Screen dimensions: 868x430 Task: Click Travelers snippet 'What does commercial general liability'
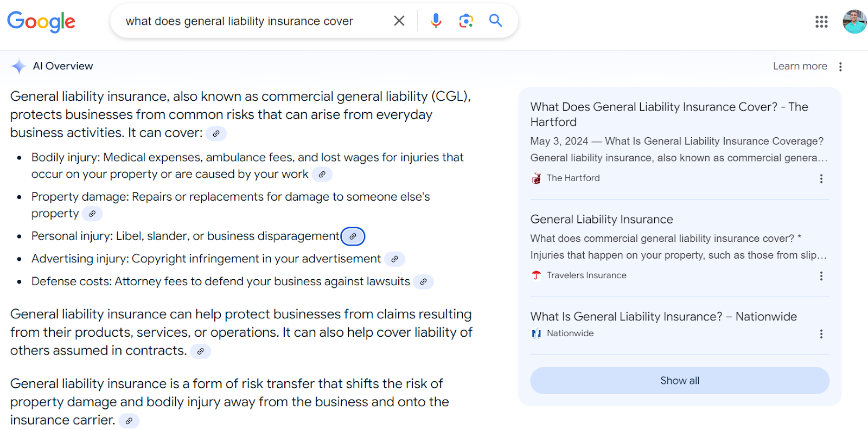pyautogui.click(x=679, y=247)
